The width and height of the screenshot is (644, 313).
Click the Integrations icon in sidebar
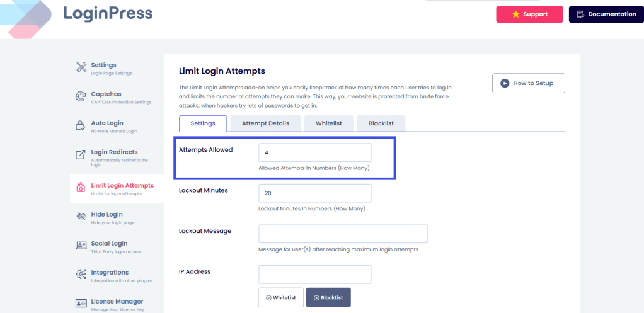(x=81, y=274)
